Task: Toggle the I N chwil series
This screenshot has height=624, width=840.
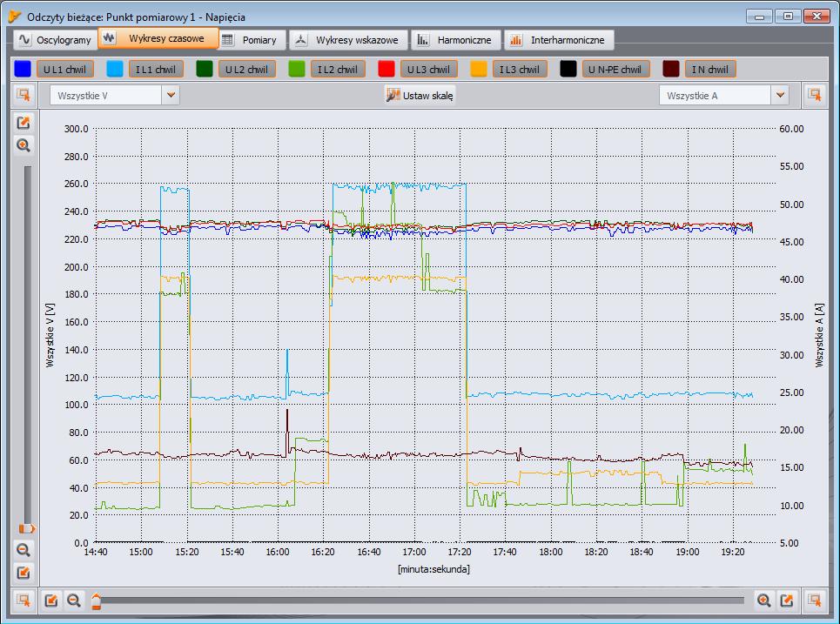Action: pos(709,69)
